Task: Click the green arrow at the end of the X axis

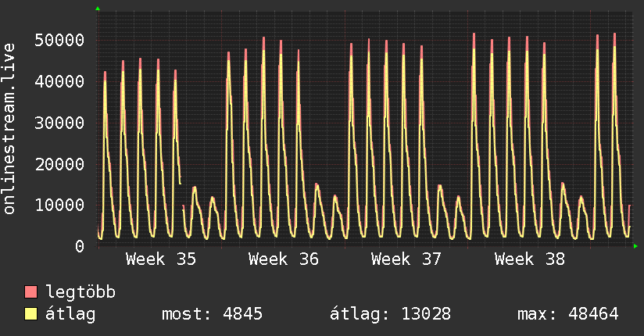Action: [635, 246]
